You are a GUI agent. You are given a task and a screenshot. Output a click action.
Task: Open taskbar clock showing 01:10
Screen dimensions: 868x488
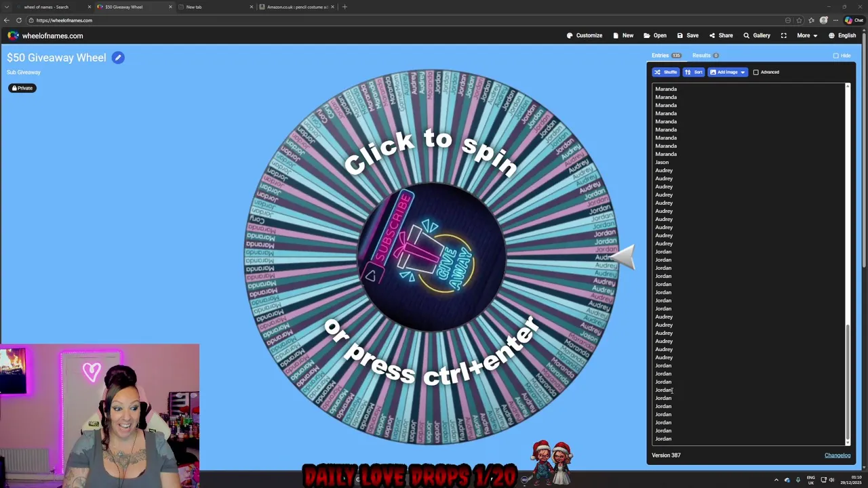pos(850,480)
